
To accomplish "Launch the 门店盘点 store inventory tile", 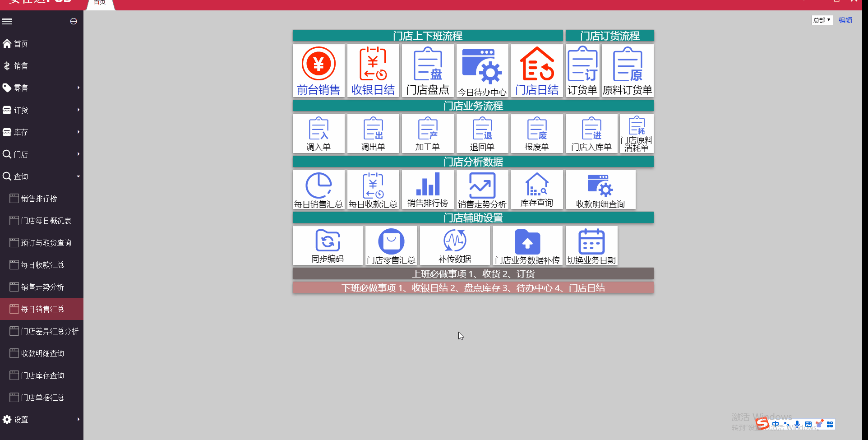I will point(428,70).
